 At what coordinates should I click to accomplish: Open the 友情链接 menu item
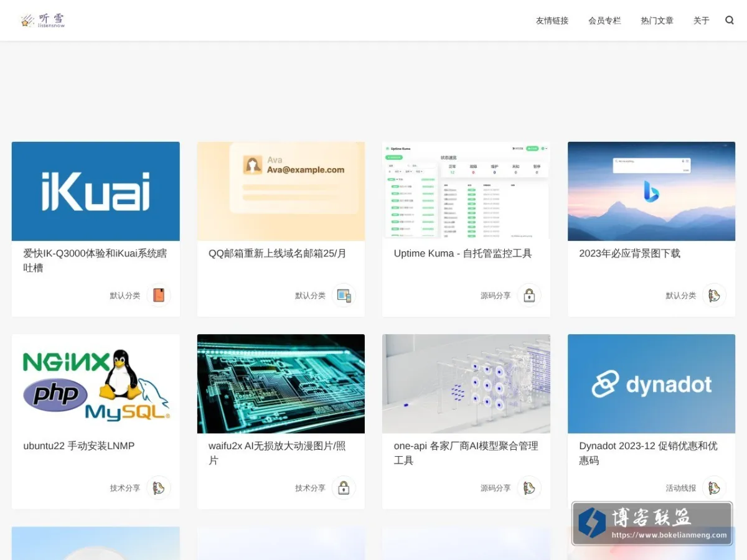pyautogui.click(x=552, y=21)
